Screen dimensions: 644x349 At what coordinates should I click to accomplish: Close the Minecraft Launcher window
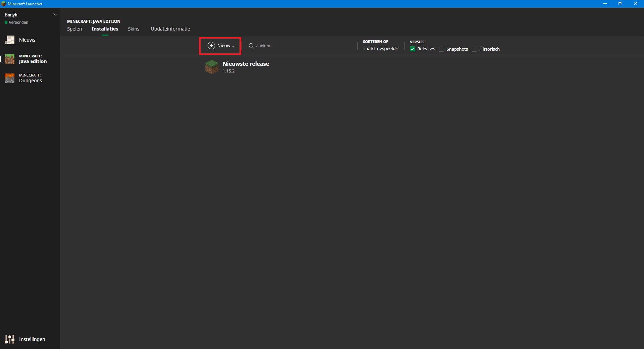coord(636,4)
